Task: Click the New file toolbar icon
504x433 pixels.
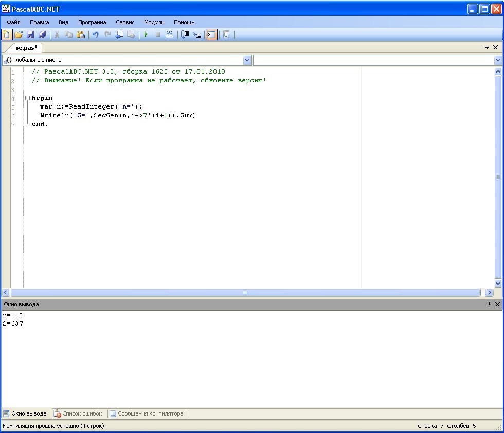Action: (x=6, y=34)
